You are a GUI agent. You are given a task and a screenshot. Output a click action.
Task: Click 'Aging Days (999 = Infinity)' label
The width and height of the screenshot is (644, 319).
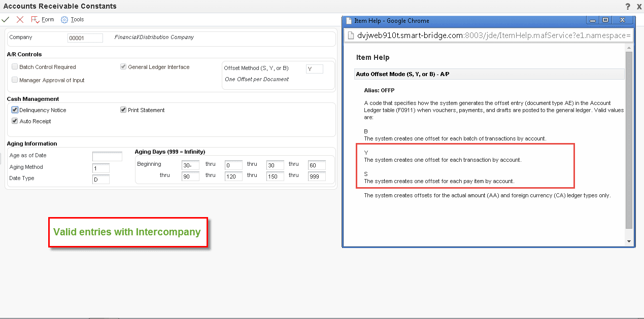coord(170,152)
